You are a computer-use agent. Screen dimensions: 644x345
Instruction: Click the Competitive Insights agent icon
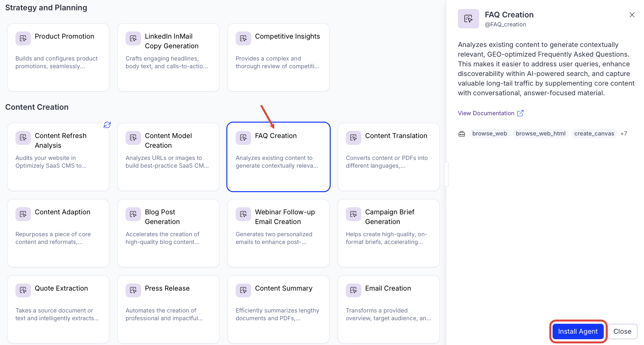tap(243, 39)
